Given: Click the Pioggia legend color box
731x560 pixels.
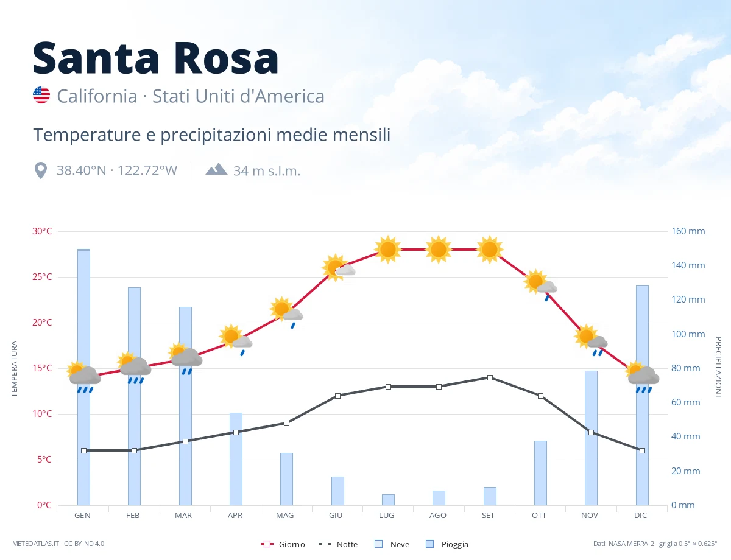Looking at the screenshot, I should (x=430, y=544).
